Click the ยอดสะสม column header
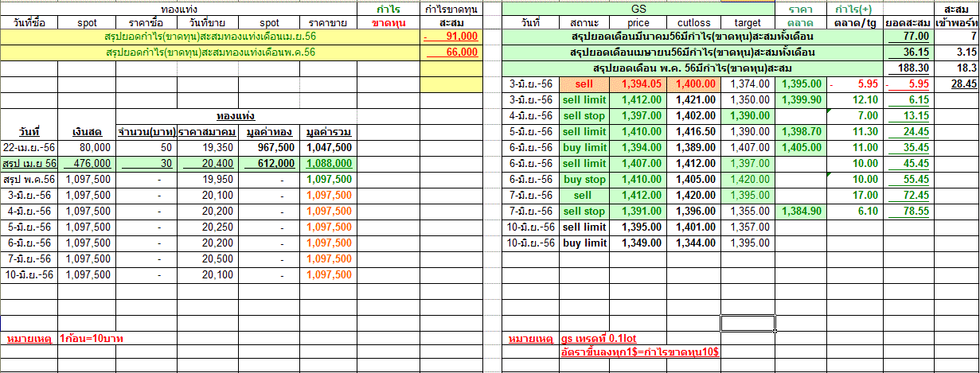This screenshot has height=373, width=980. click(x=908, y=22)
